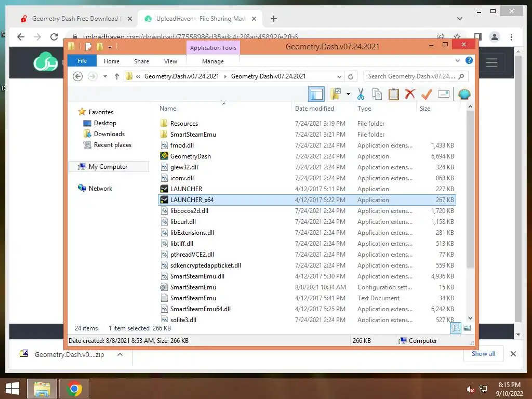Expand the Explorer ribbon chevron
532x399 pixels.
(x=457, y=60)
